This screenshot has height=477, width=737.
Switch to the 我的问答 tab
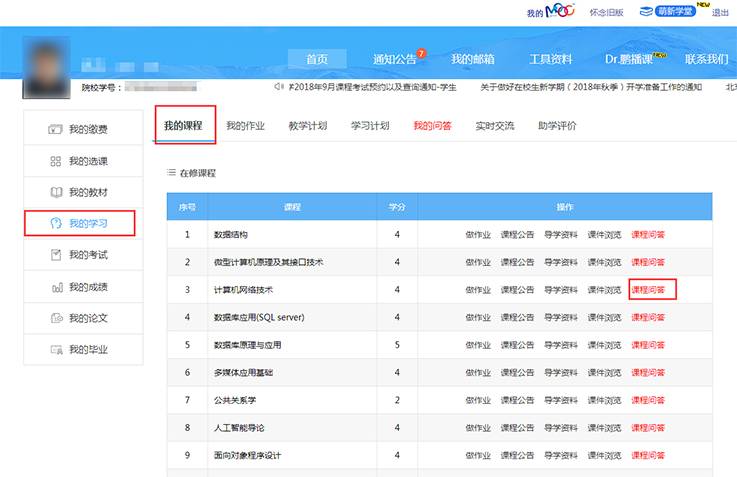(x=432, y=125)
